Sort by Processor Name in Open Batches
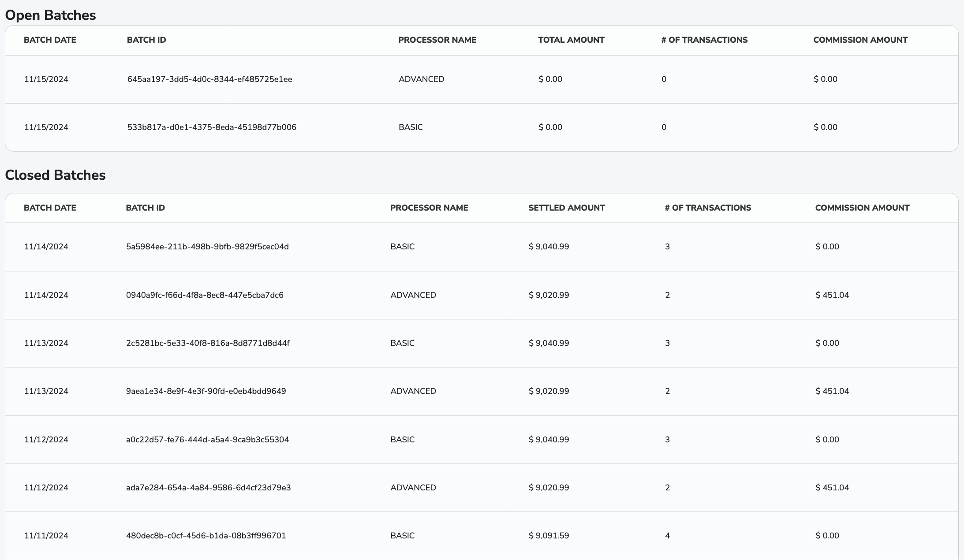The image size is (964, 560). point(437,40)
